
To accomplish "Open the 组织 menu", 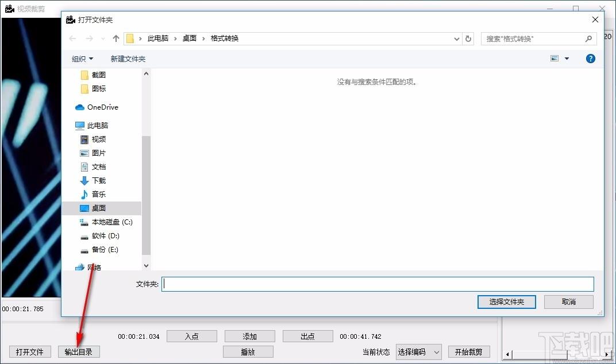I will click(83, 59).
